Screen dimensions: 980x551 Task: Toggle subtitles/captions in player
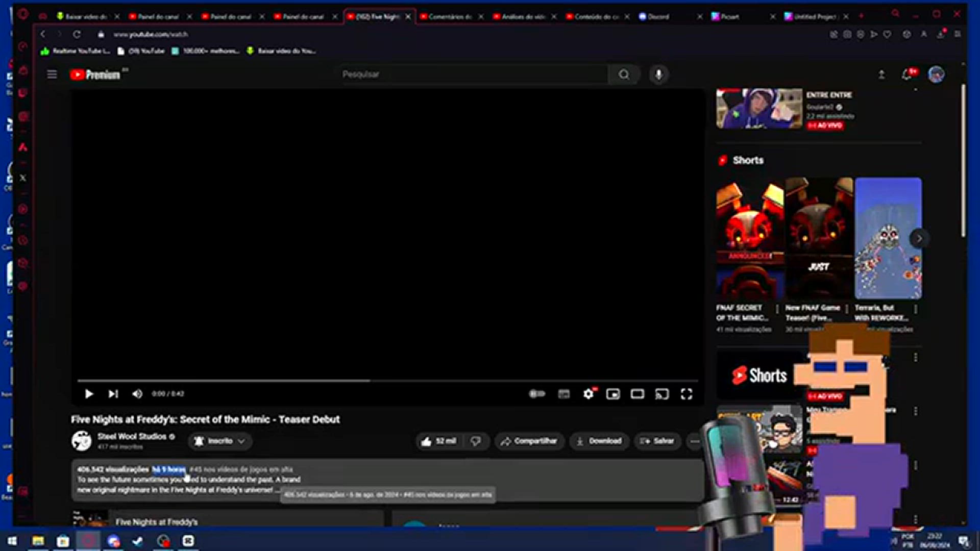pos(563,394)
